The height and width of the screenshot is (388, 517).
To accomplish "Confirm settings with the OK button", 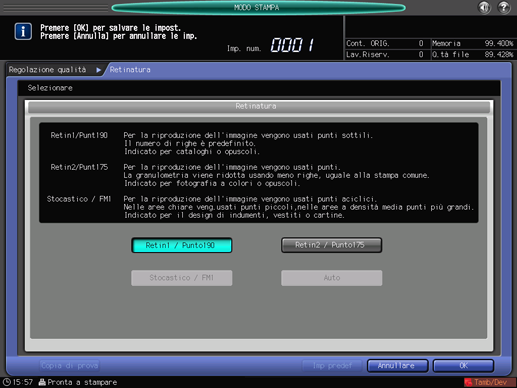I will pyautogui.click(x=463, y=366).
